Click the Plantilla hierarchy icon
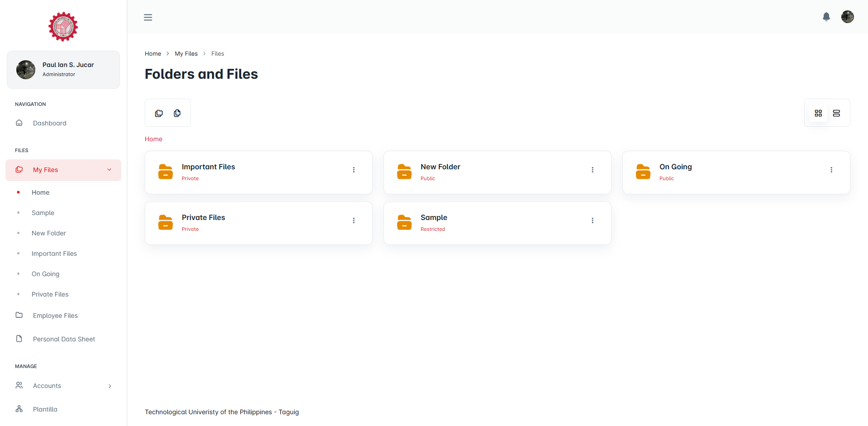Screen dimensions: 868x426 (19, 409)
